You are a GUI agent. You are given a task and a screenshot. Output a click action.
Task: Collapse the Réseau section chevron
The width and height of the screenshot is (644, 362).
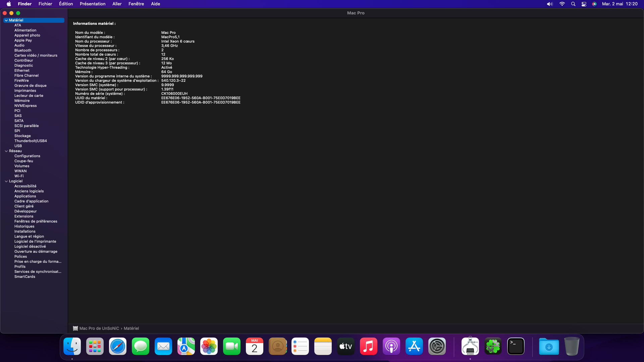6,151
